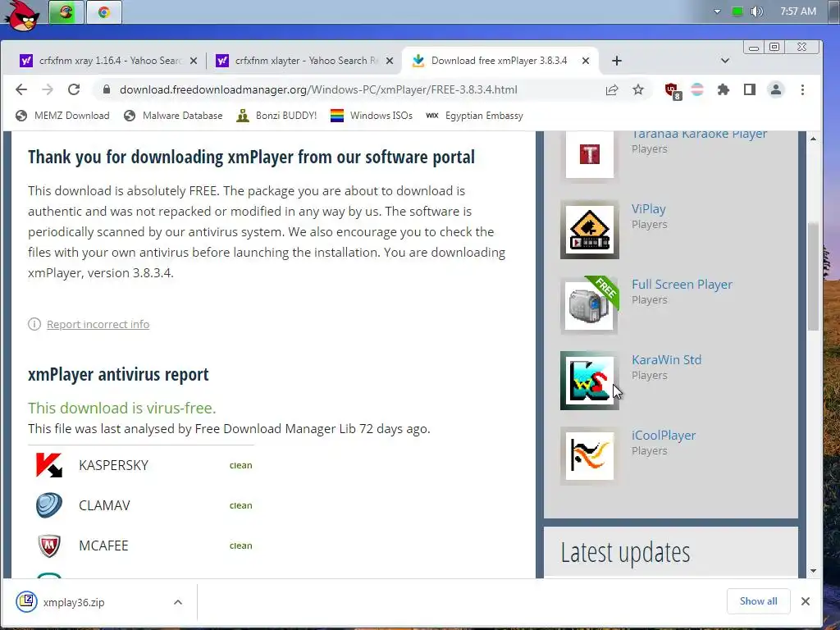Open the green taskbar app icon
840x630 pixels.
66,11
